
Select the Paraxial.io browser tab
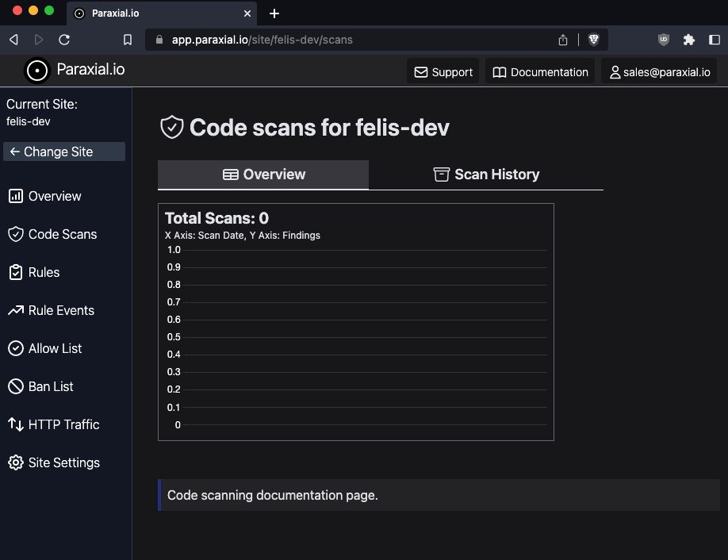click(162, 13)
